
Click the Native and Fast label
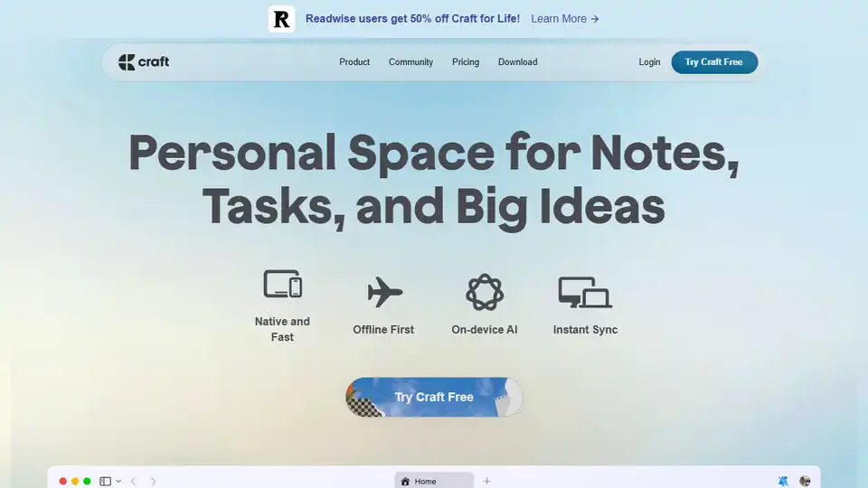282,329
